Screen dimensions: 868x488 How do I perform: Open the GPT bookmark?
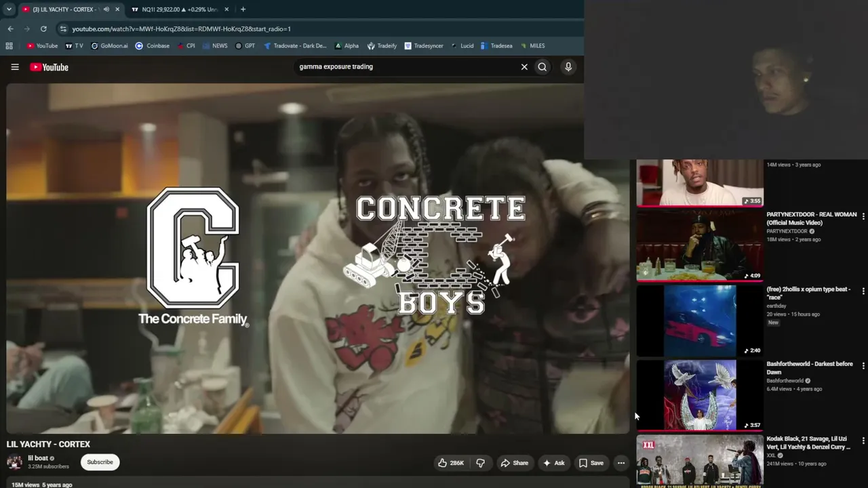(245, 46)
